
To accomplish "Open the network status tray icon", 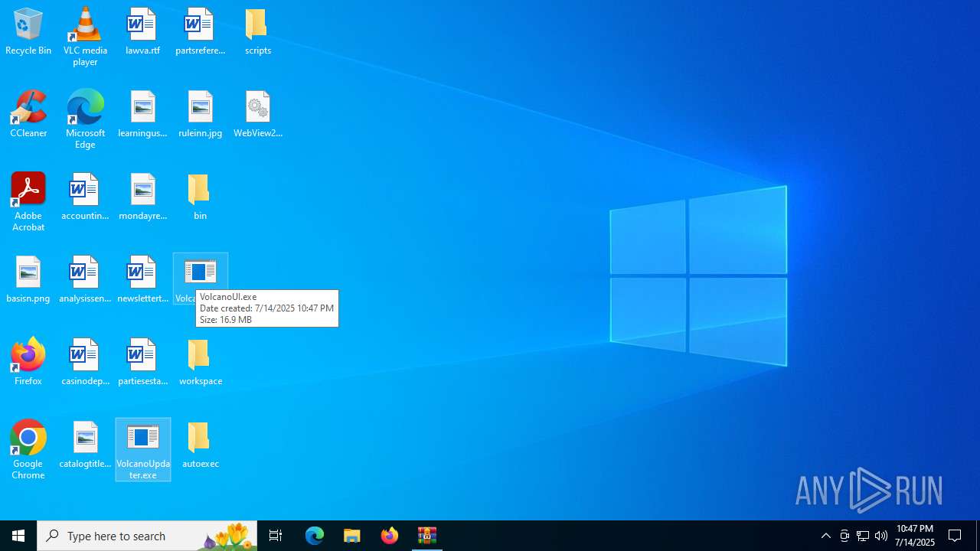I will point(863,536).
